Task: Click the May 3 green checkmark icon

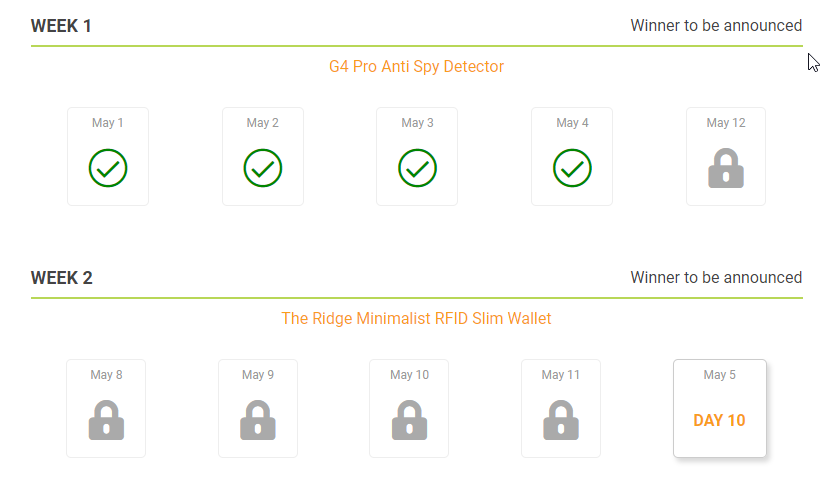Action: click(417, 168)
